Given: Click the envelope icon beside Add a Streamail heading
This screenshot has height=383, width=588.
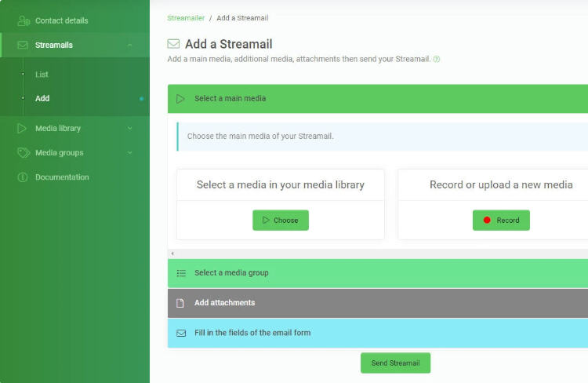Looking at the screenshot, I should pos(173,44).
